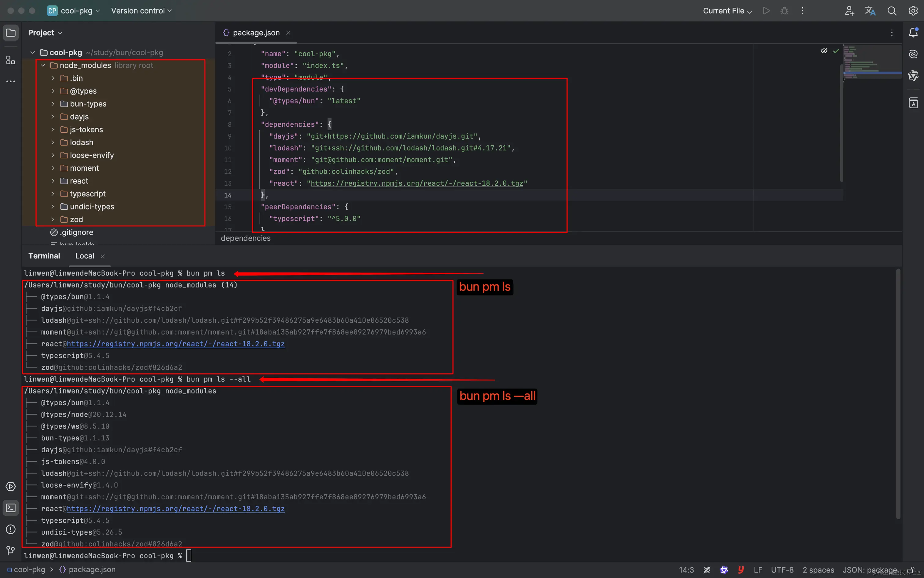
Task: Open more run actions menu
Action: (803, 11)
